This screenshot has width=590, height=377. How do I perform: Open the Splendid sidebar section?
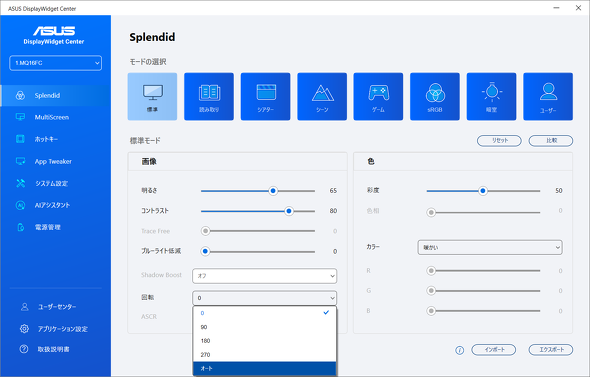[55, 96]
